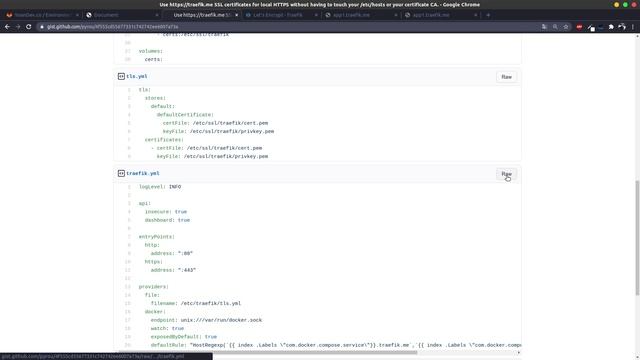Screen dimensions: 640x360
Task: View site security lock information
Action: (42, 27)
